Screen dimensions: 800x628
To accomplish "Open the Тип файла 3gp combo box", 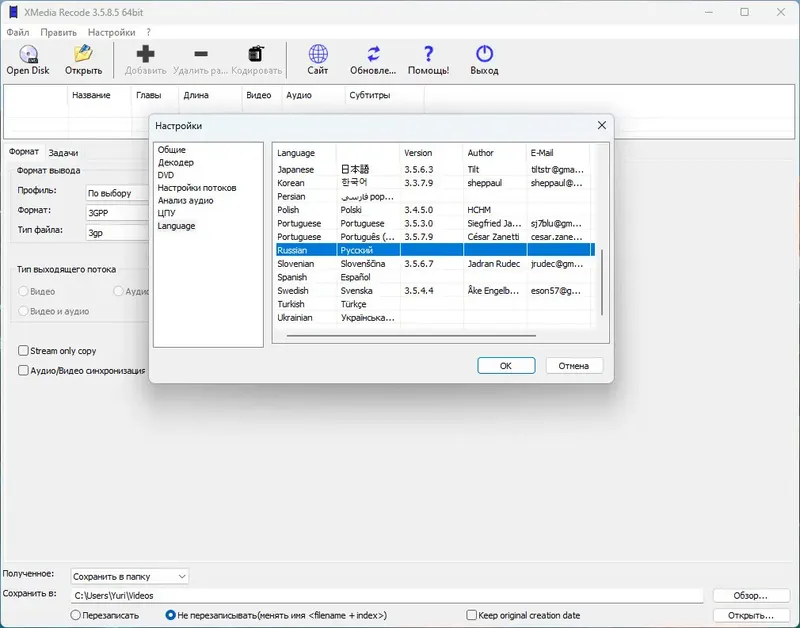I will pos(118,233).
